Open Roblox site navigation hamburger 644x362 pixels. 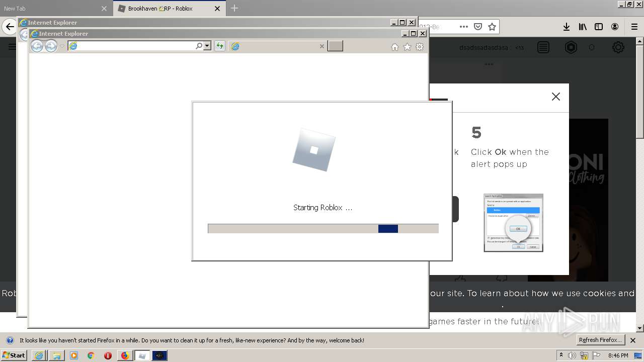tap(12, 47)
